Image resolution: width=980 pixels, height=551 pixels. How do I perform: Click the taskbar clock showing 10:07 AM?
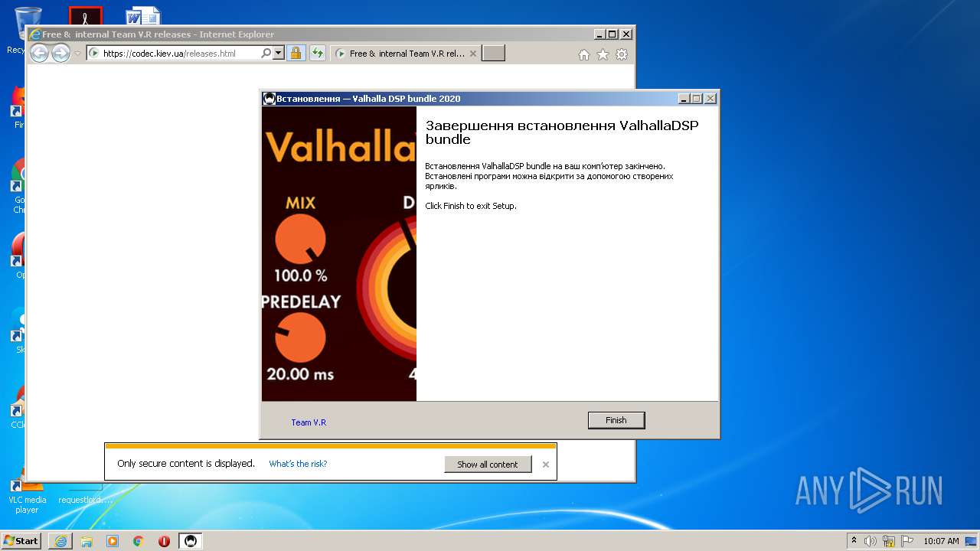click(941, 541)
